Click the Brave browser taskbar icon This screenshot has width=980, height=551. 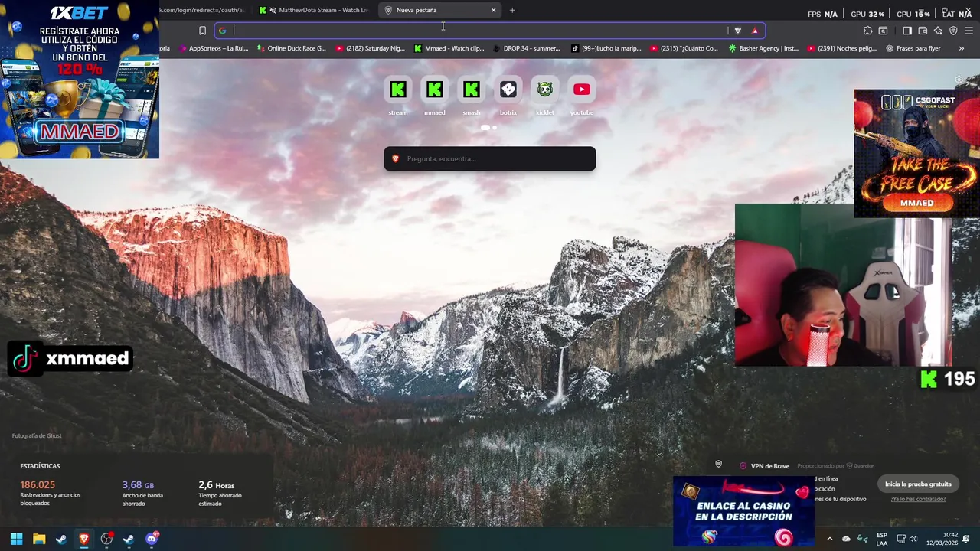coord(84,539)
